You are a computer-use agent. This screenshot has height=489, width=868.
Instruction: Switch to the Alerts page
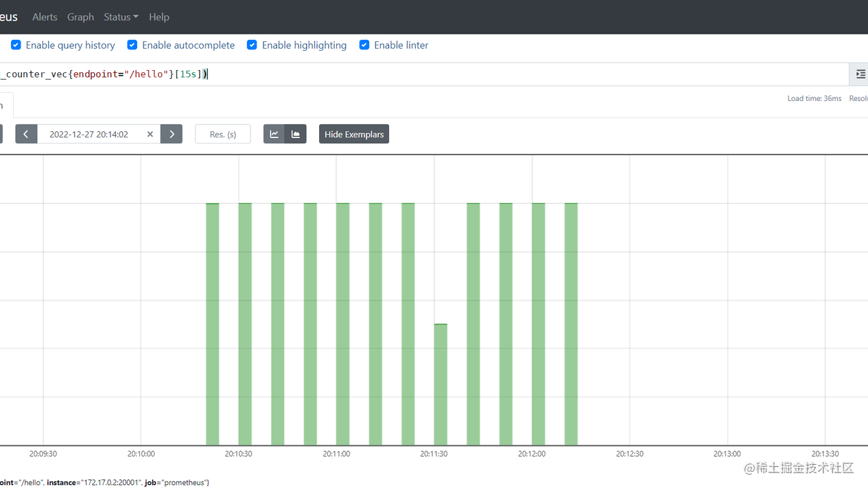click(45, 16)
